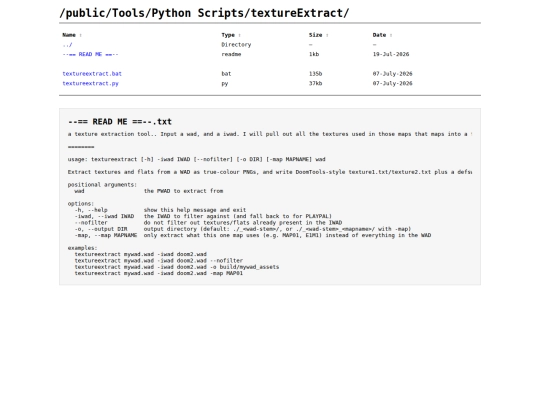Image resolution: width=540 pixels, height=405 pixels.
Task: Click the sort arrow beside Date
Action: [391, 35]
